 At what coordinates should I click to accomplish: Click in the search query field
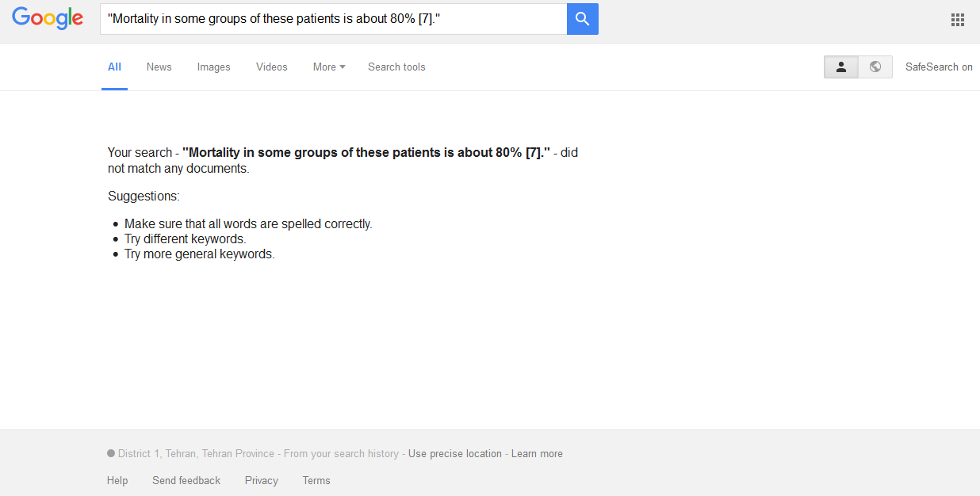[x=333, y=19]
